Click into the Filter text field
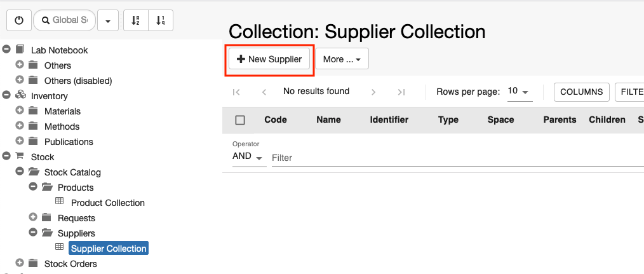Image resolution: width=644 pixels, height=274 pixels. click(x=457, y=158)
